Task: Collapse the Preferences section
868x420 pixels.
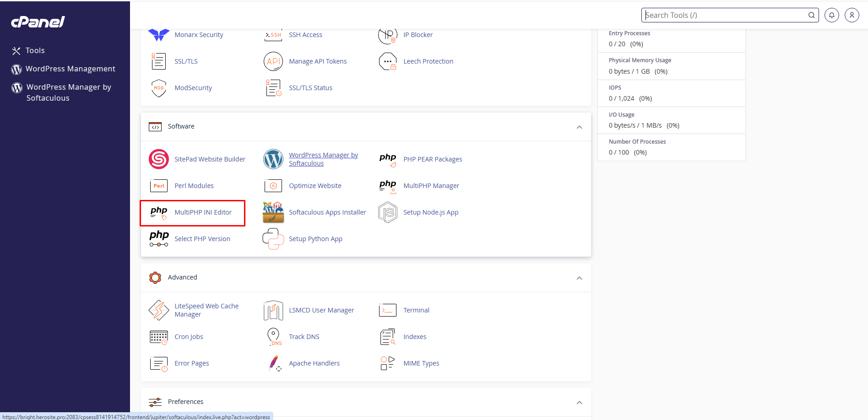Action: [579, 403]
